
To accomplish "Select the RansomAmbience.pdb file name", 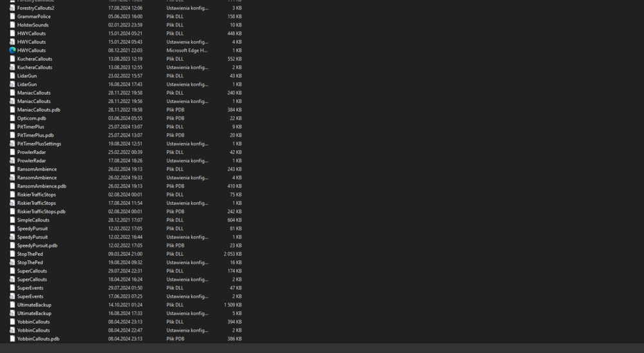I will coord(41,186).
